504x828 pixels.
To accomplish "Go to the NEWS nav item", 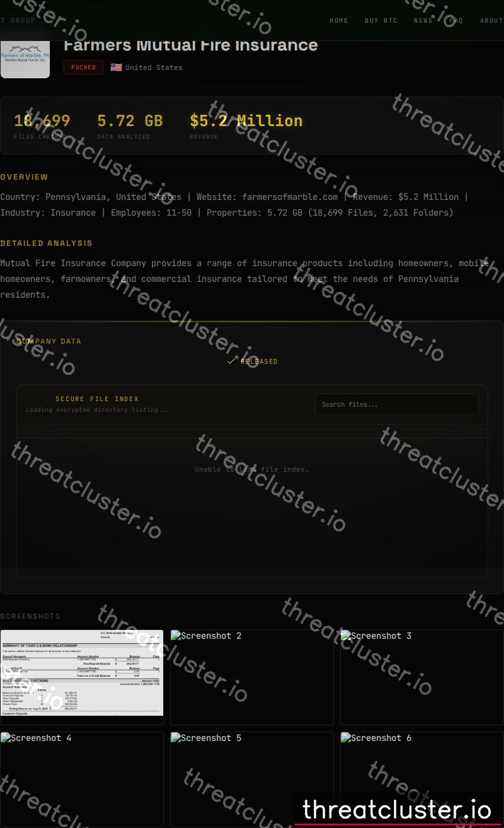I will 423,21.
